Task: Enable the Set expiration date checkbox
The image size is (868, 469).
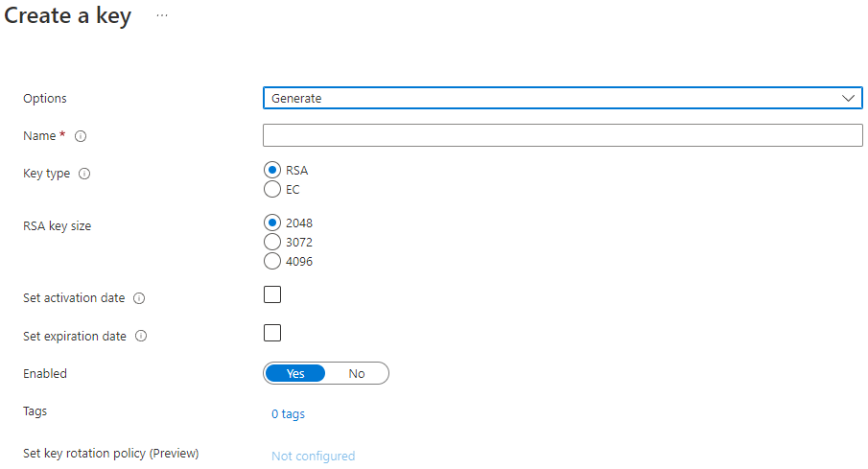Action: [272, 333]
